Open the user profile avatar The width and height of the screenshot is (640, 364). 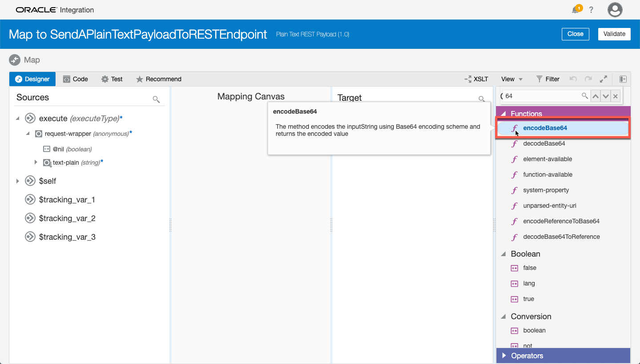[615, 10]
